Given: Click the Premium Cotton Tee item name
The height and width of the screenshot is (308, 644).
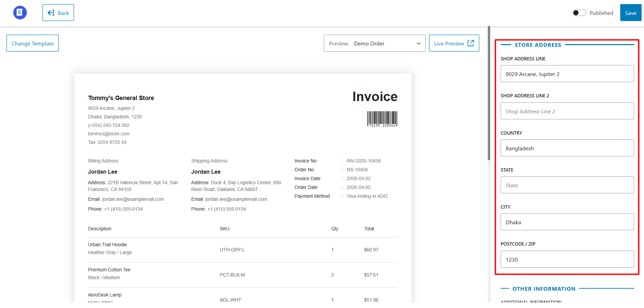Looking at the screenshot, I should pyautogui.click(x=109, y=270).
